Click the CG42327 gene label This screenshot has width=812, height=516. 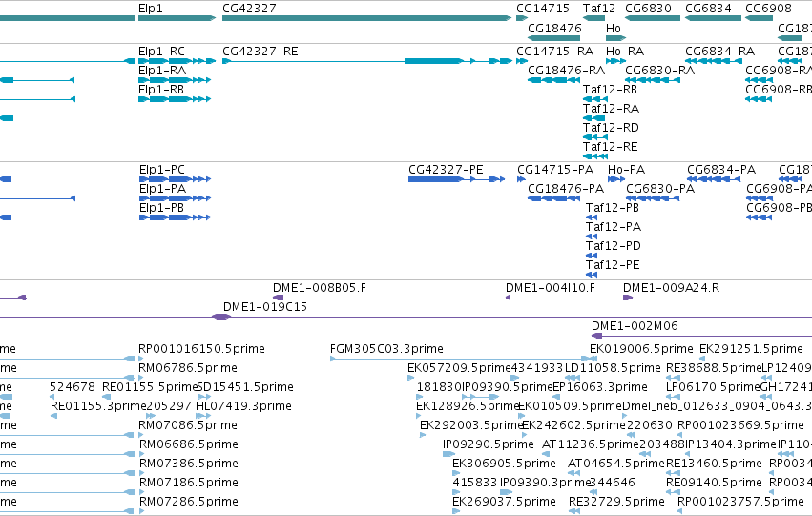[x=249, y=9]
